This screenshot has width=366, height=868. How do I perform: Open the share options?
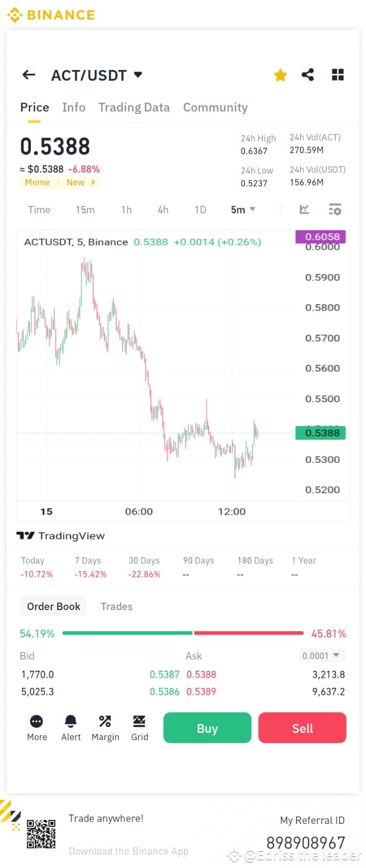308,74
